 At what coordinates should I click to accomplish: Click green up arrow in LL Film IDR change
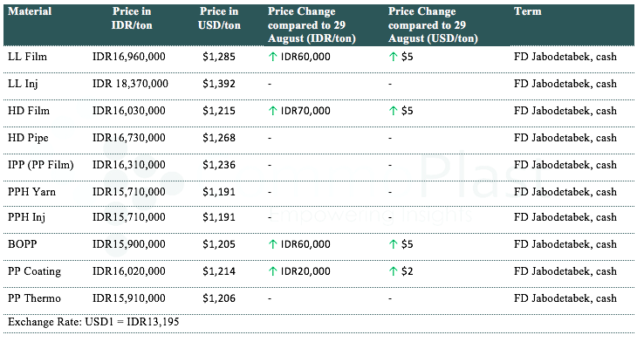coord(273,57)
